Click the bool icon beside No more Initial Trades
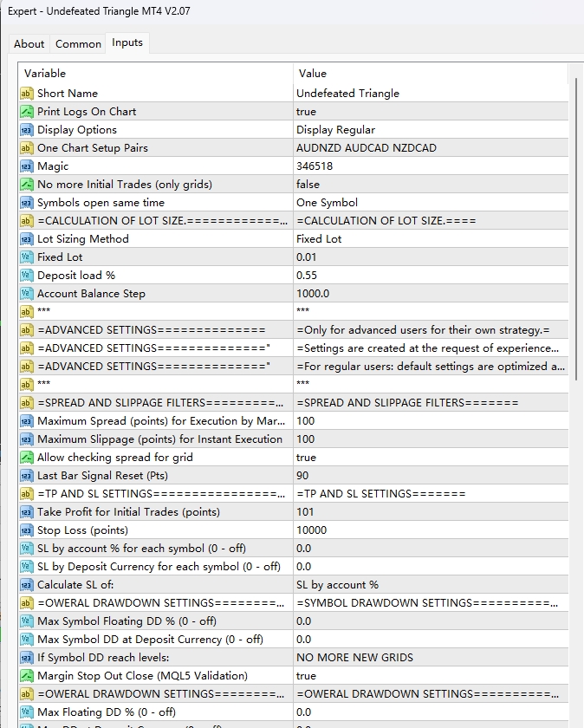584x728 pixels. coord(27,185)
